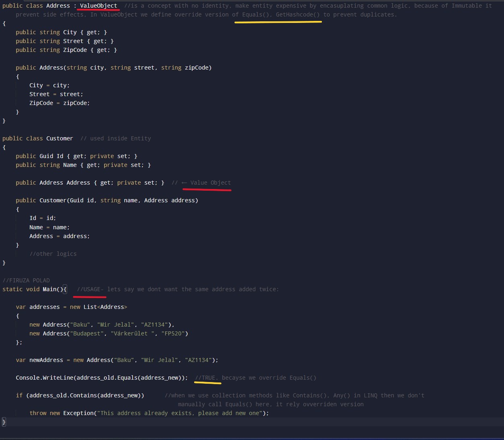Click the '//other logics' comment
The width and height of the screenshot is (504, 440).
pos(53,254)
